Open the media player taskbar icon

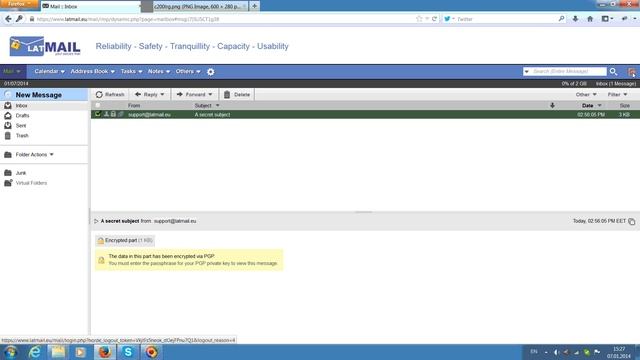coord(81,352)
